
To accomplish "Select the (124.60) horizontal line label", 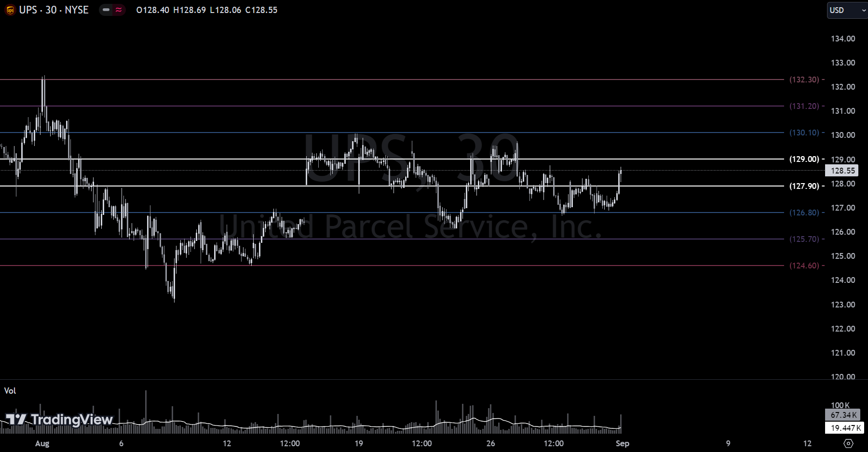I will click(x=804, y=266).
